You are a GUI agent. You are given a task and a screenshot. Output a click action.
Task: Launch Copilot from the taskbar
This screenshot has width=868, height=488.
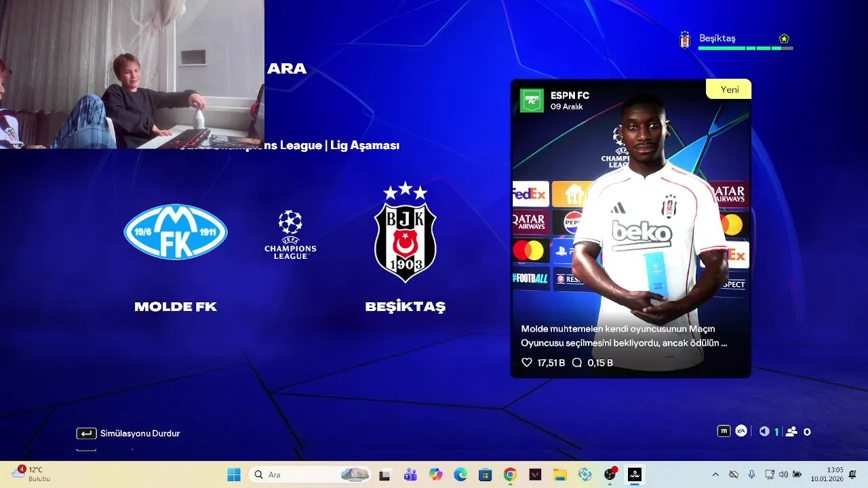click(435, 474)
